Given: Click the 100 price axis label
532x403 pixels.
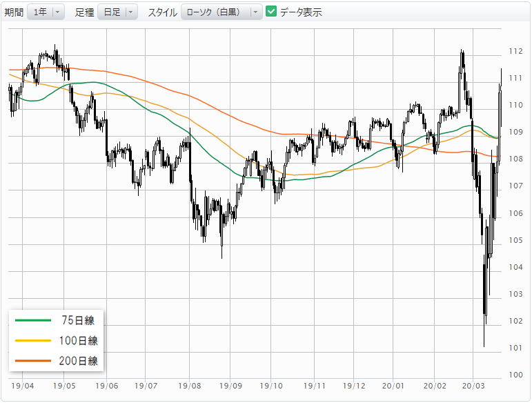Looking at the screenshot, I should click(x=515, y=375).
